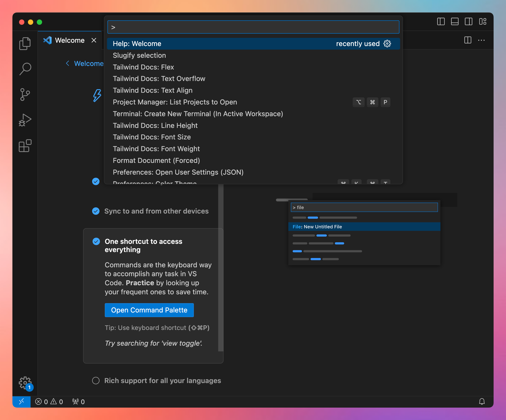Screen dimensions: 506x420
Task: Go back via the Welcome chevron
Action: 68,63
